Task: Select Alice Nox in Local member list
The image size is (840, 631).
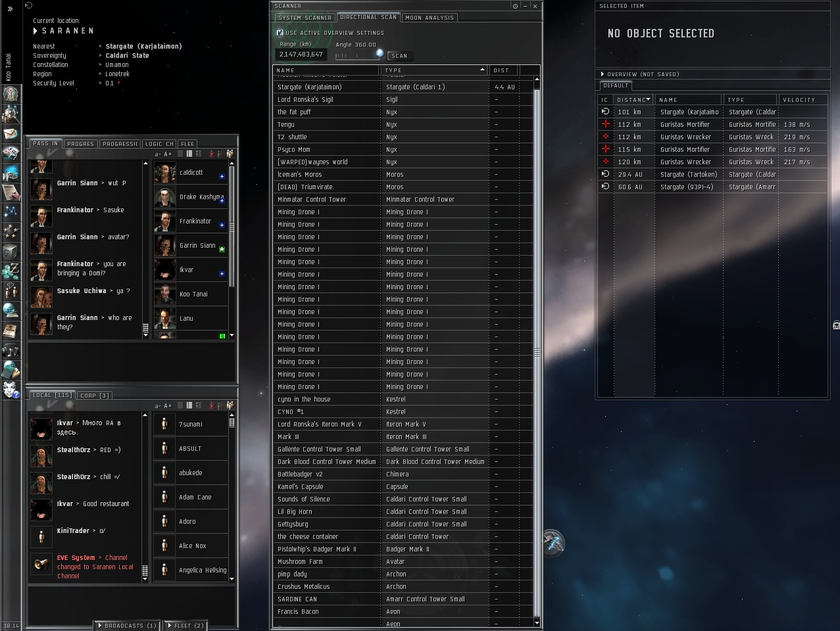Action: coord(191,546)
